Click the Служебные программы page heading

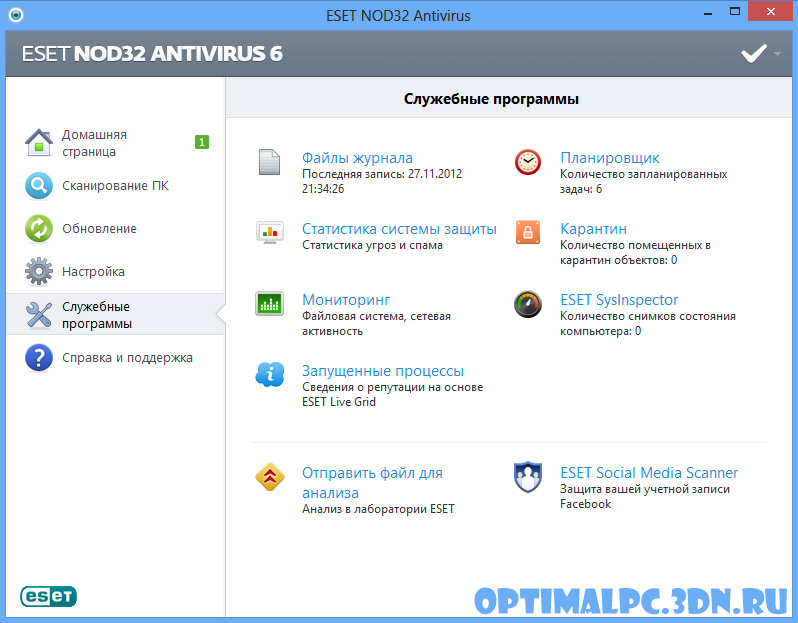[x=491, y=99]
